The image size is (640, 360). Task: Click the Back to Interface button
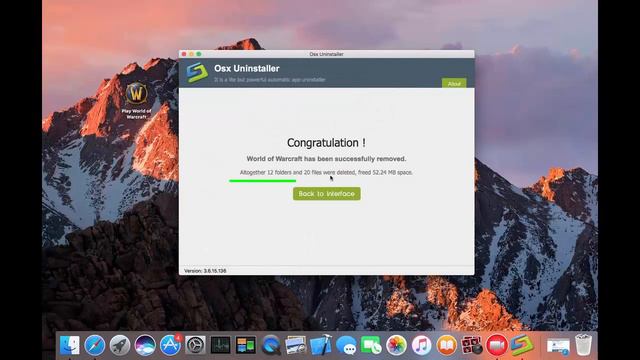click(x=327, y=193)
